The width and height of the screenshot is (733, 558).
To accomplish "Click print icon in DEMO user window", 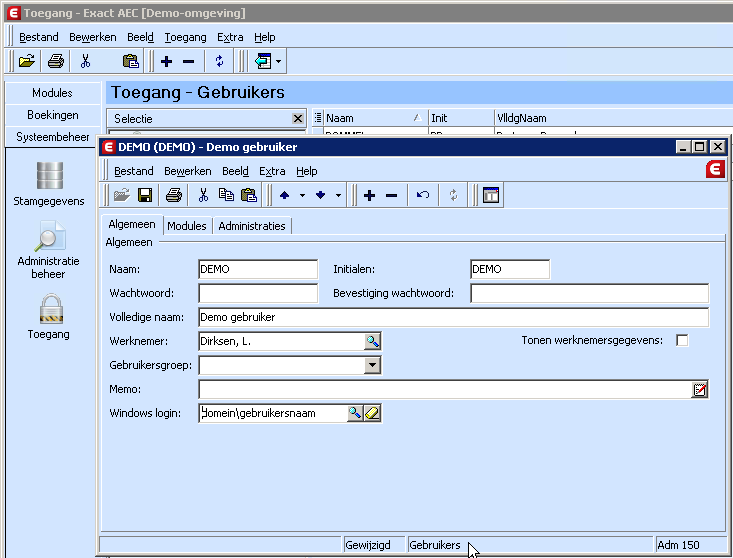I will coord(174,195).
